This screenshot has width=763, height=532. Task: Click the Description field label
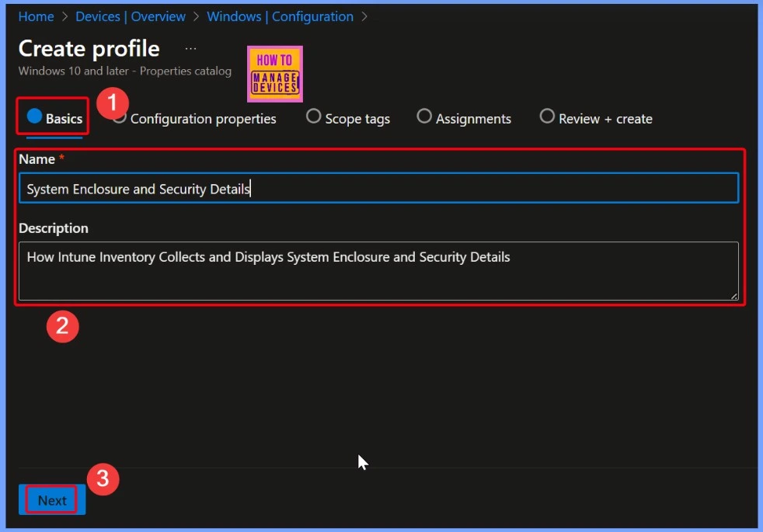pyautogui.click(x=54, y=228)
